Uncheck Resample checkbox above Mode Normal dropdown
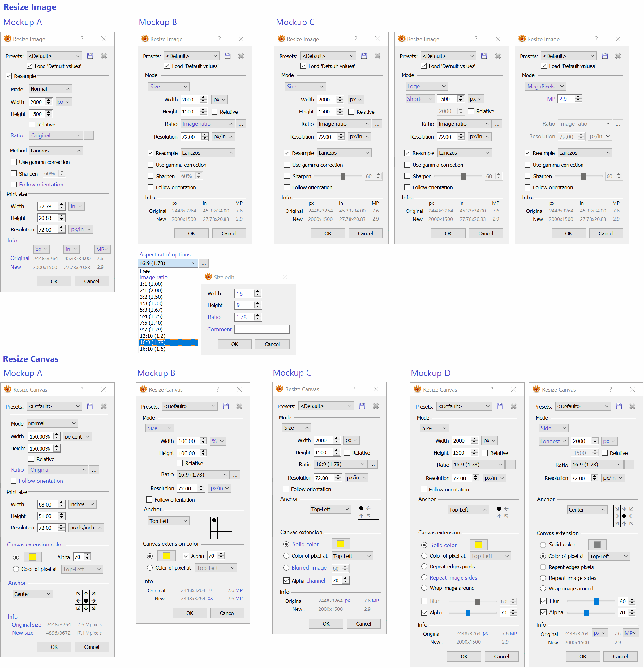Image resolution: width=644 pixels, height=668 pixels. pos(9,76)
